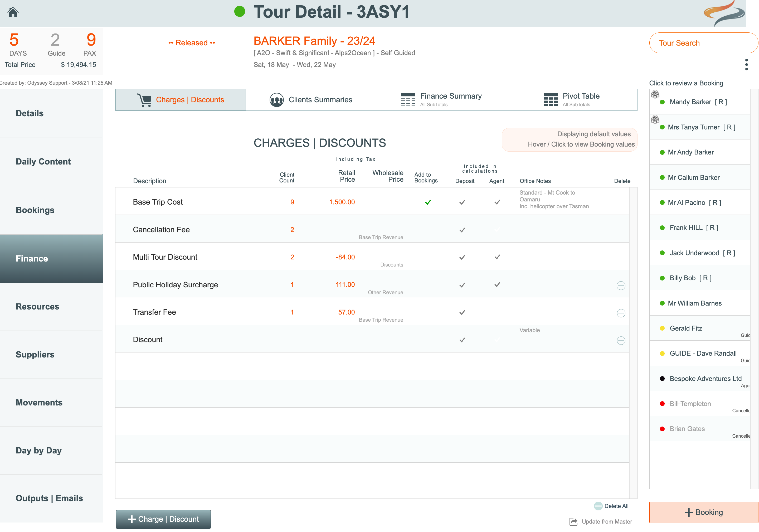Click the + Booking button
This screenshot has width=759, height=532.
pos(703,512)
